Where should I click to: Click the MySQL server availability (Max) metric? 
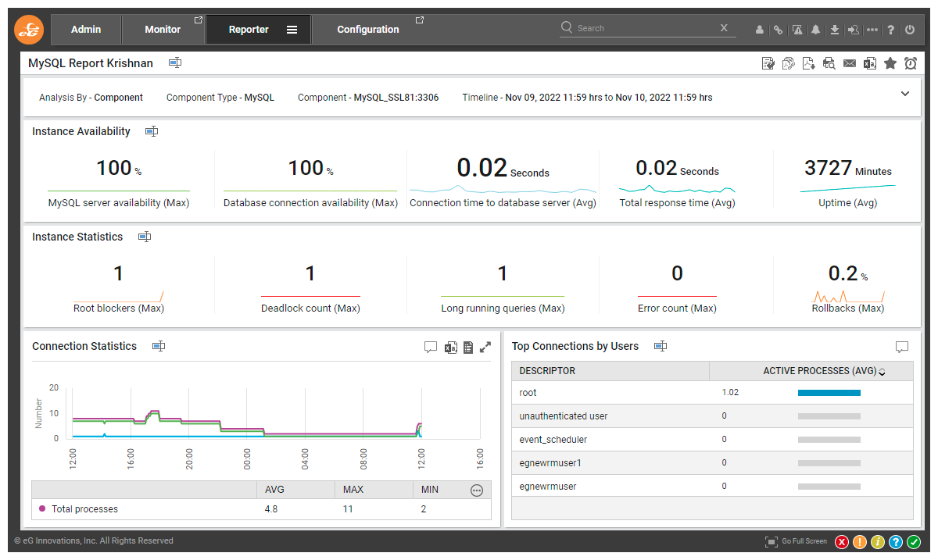pyautogui.click(x=119, y=183)
